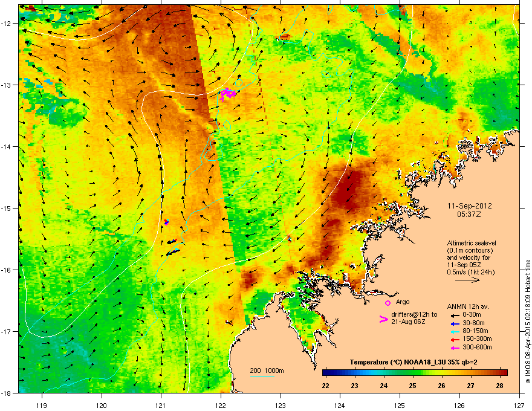Click the magenta drifters arrowhead legend symbol
This screenshot has height=411, width=532.
point(383,319)
